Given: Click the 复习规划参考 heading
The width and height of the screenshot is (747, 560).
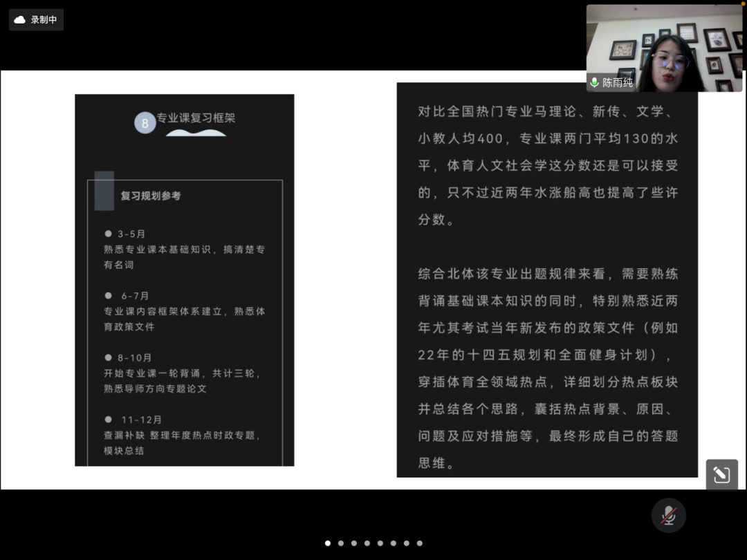Looking at the screenshot, I should click(x=151, y=196).
